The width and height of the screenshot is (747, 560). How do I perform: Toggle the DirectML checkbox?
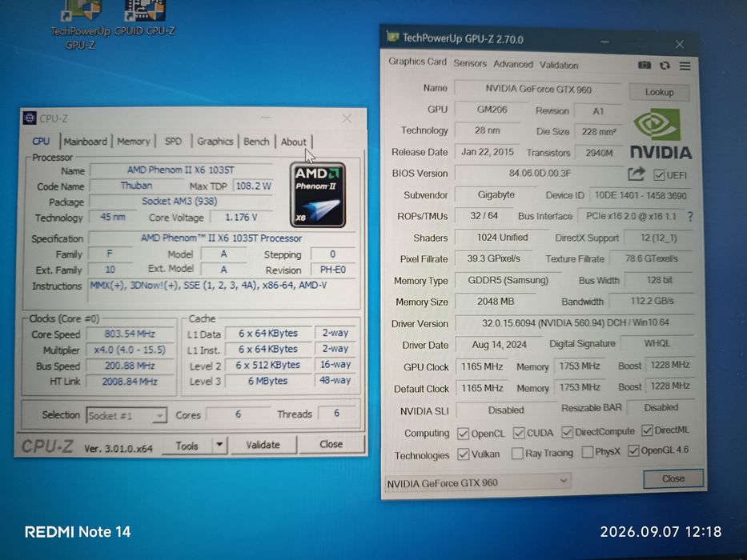point(646,430)
